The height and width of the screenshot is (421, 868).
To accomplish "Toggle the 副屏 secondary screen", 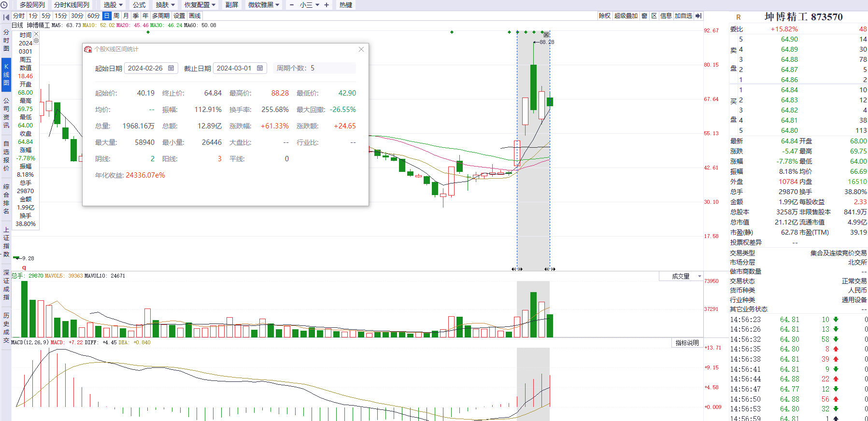I will (232, 5).
